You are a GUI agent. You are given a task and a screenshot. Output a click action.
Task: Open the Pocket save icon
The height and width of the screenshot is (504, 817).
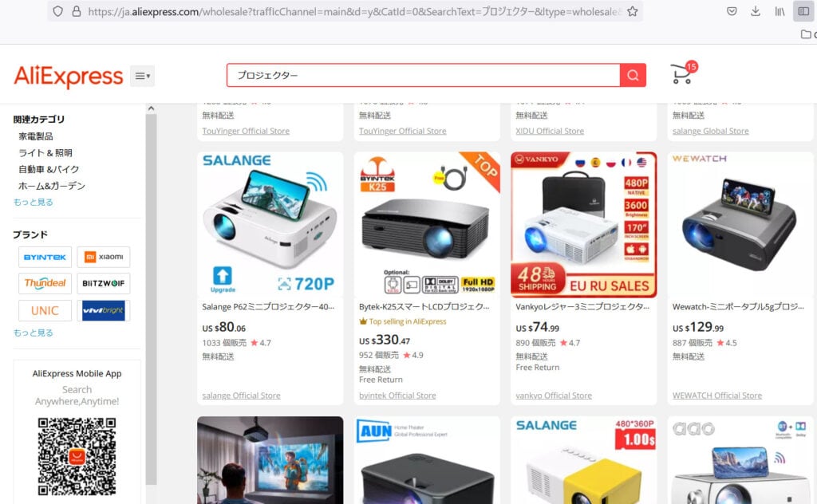(x=732, y=11)
